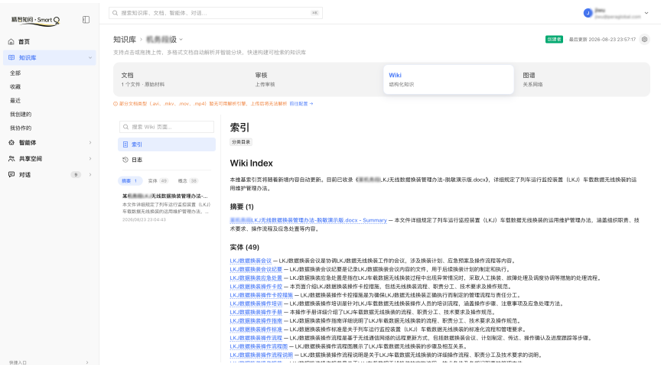The height and width of the screenshot is (365, 664).
Task: Open 我协作的 list
Action: point(20,128)
